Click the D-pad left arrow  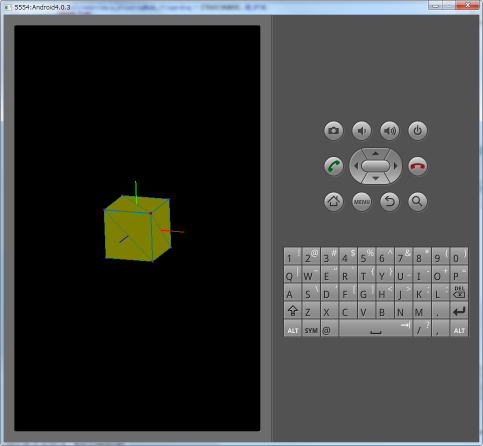coord(356,166)
